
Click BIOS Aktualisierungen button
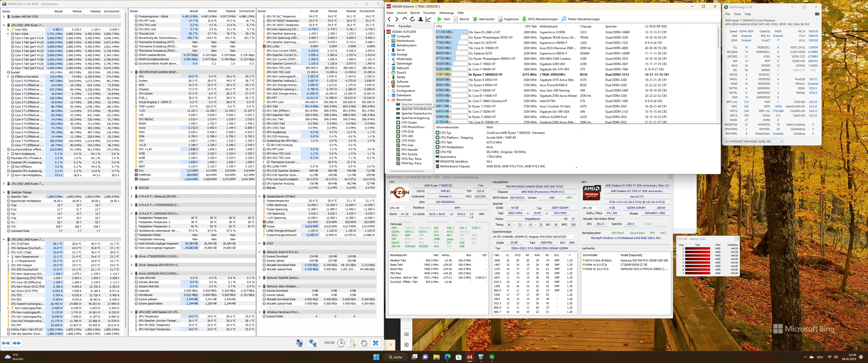[540, 19]
